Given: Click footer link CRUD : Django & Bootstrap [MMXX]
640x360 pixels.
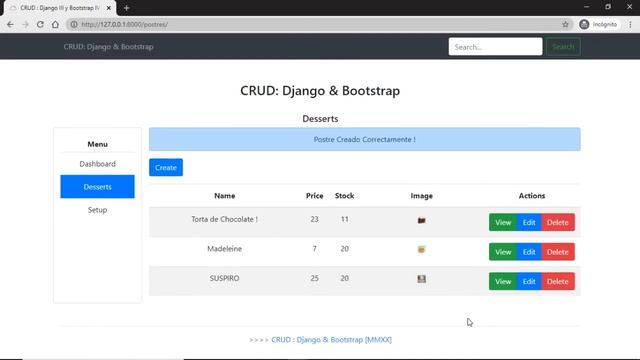Looking at the screenshot, I should [331, 340].
